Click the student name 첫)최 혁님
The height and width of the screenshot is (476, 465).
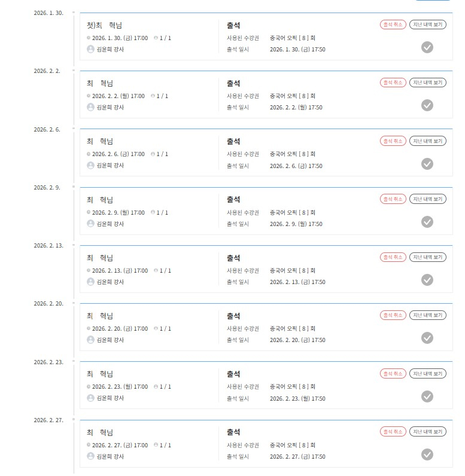(104, 25)
